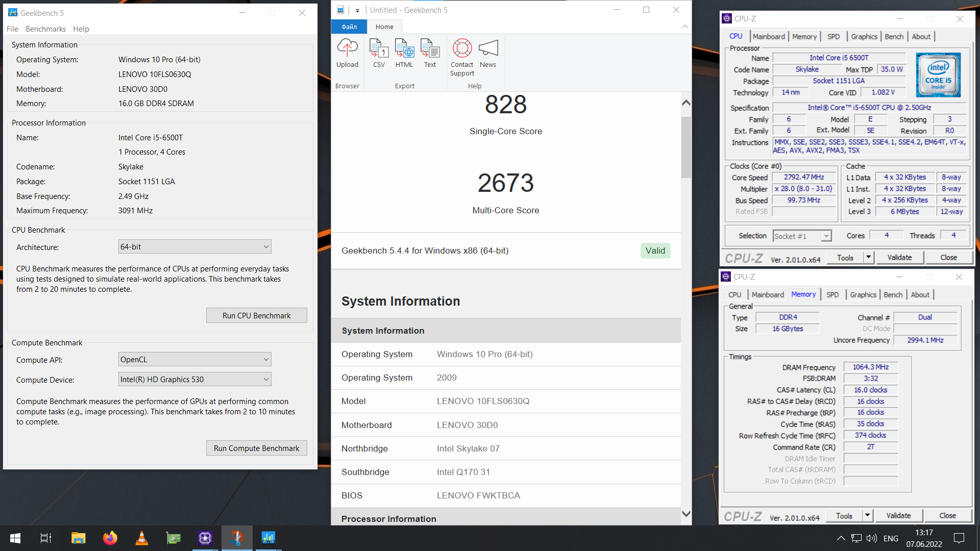Open Graphics tab in bottom CPU-Z window

coord(863,295)
